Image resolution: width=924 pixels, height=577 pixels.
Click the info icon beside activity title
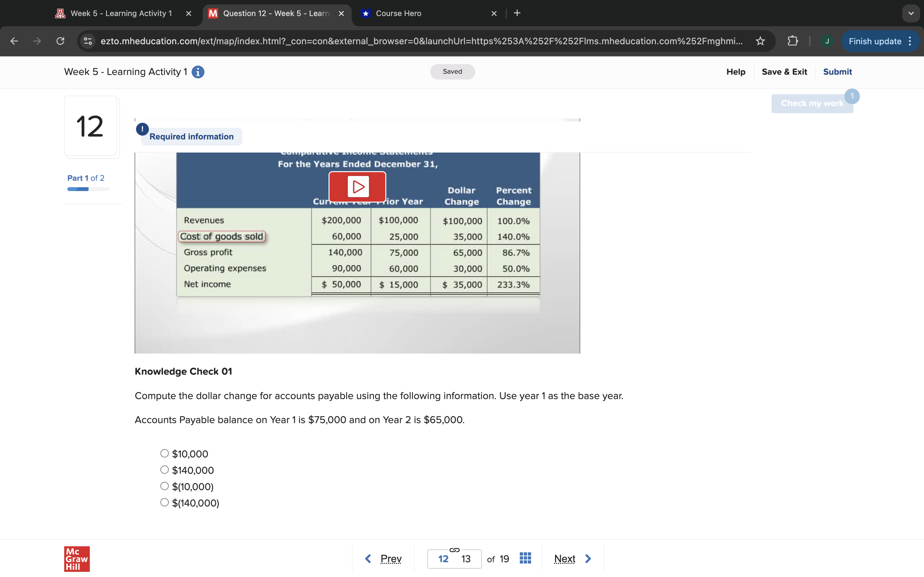(198, 72)
